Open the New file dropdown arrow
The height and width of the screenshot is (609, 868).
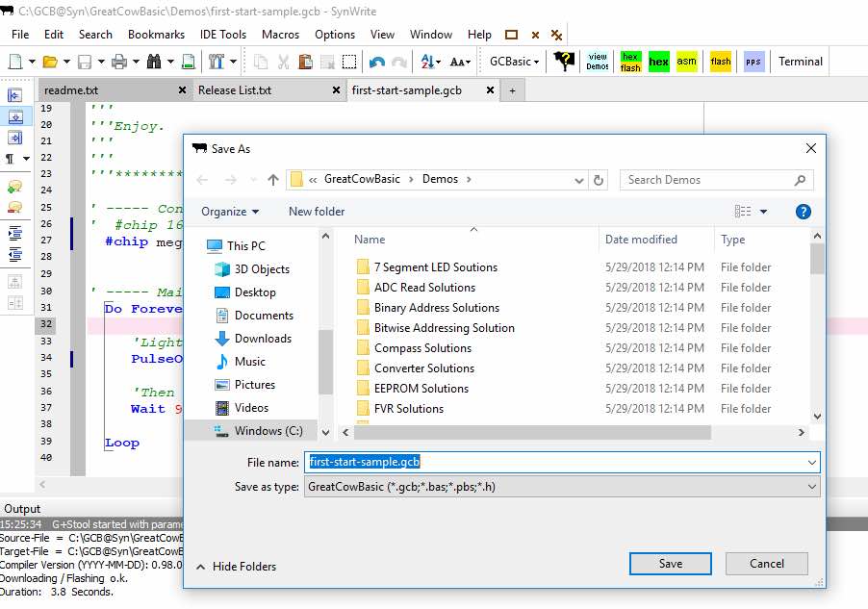coord(32,62)
